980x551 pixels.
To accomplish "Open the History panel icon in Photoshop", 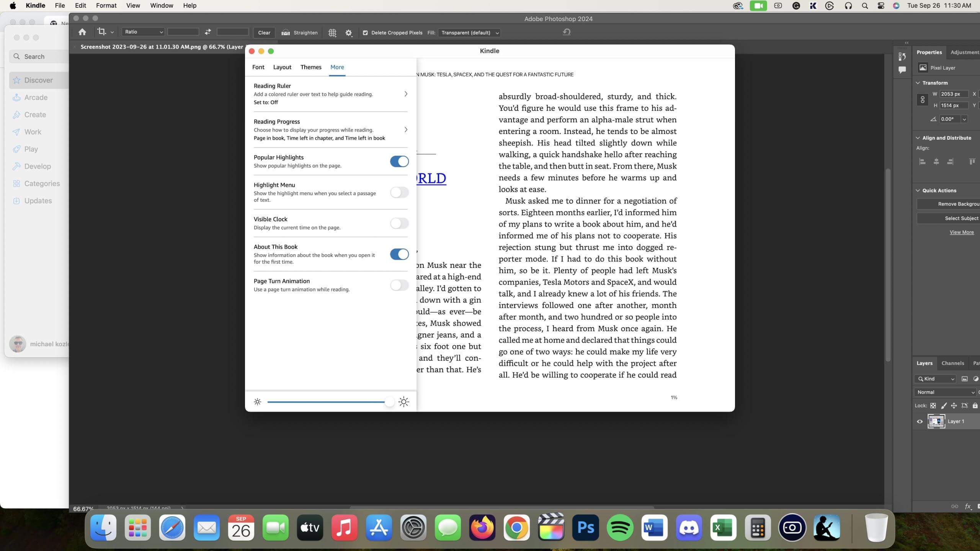I will (x=902, y=57).
